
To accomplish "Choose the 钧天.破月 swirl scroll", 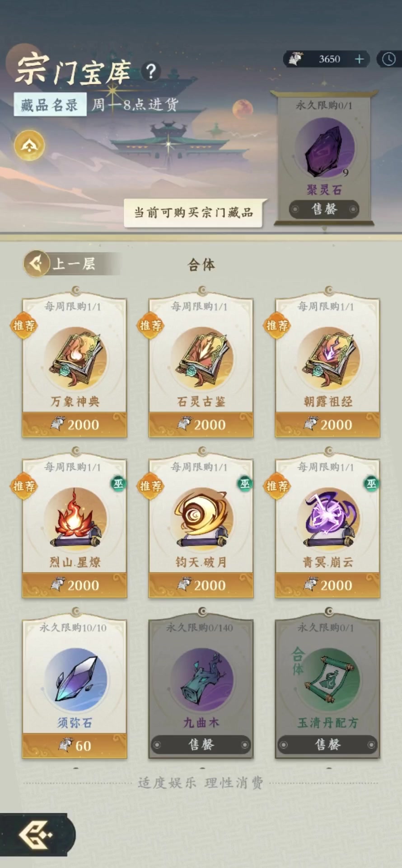I will pos(201,527).
